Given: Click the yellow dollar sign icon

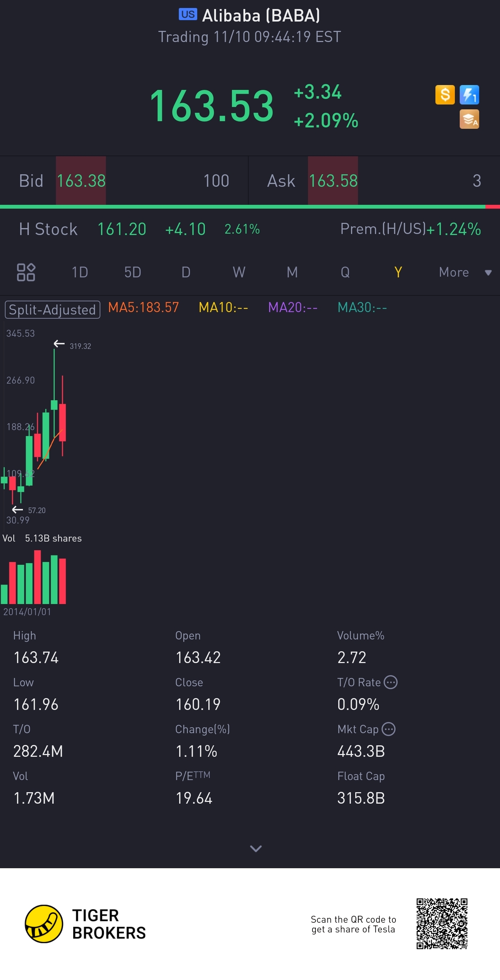Looking at the screenshot, I should (444, 94).
